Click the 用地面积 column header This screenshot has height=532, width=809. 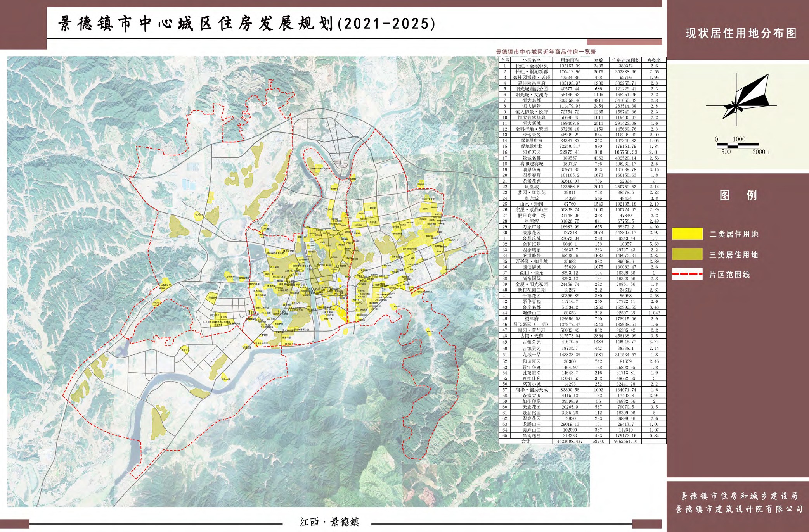coord(570,60)
